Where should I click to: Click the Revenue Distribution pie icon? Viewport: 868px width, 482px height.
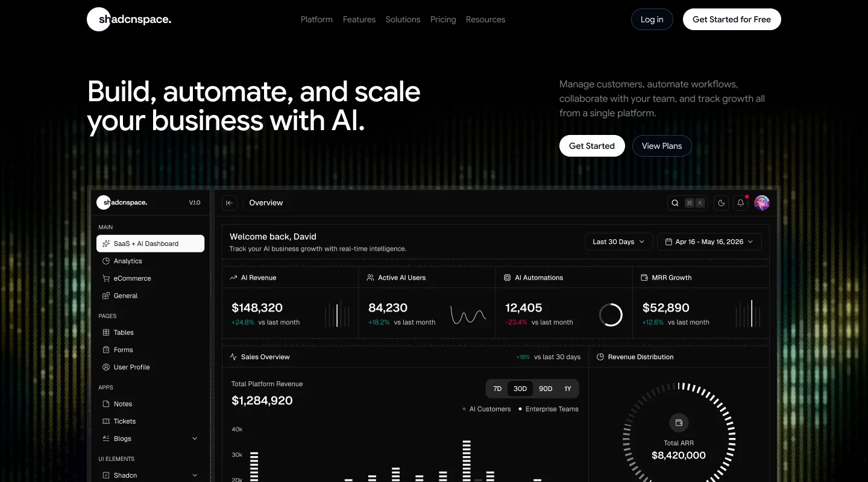tap(600, 357)
